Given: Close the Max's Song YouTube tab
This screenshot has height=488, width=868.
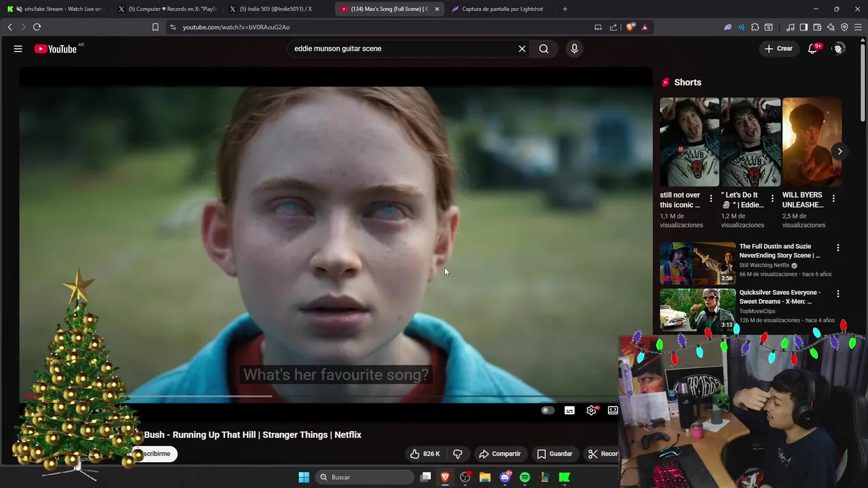Looking at the screenshot, I should [437, 9].
